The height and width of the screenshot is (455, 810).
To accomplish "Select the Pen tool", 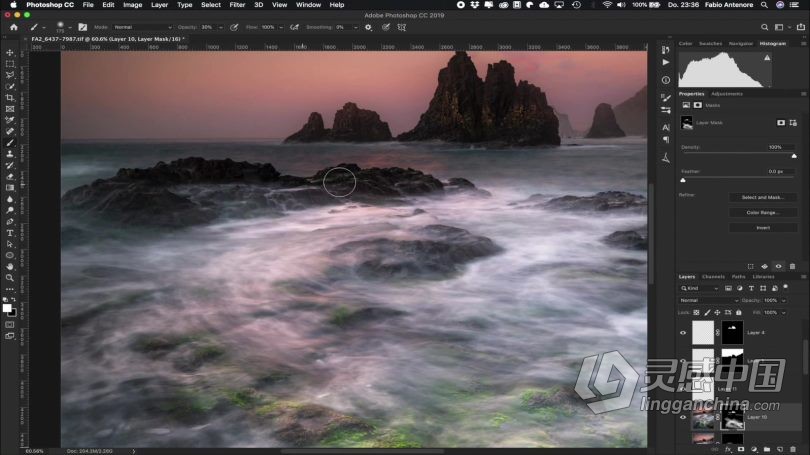I will (x=10, y=222).
